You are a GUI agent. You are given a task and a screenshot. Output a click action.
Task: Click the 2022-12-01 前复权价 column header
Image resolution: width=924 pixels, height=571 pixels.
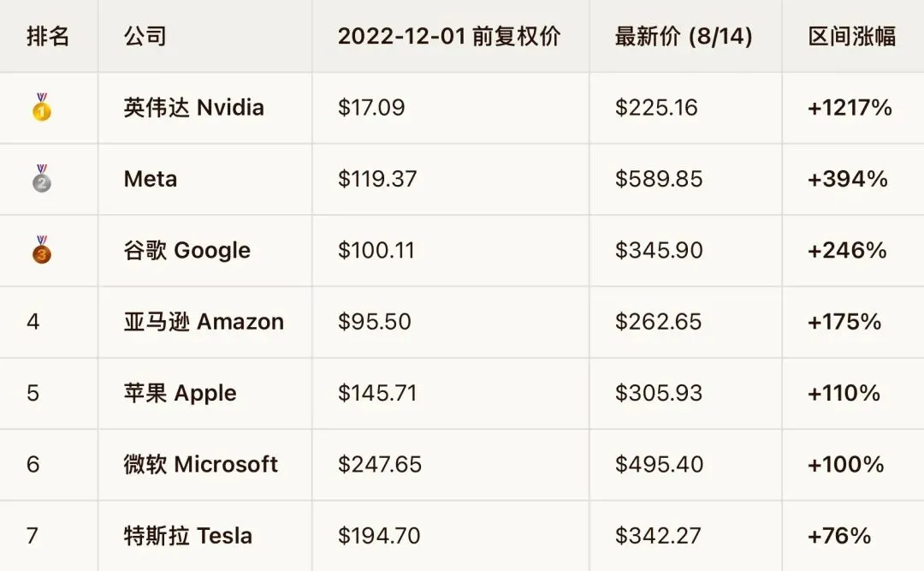(450, 36)
